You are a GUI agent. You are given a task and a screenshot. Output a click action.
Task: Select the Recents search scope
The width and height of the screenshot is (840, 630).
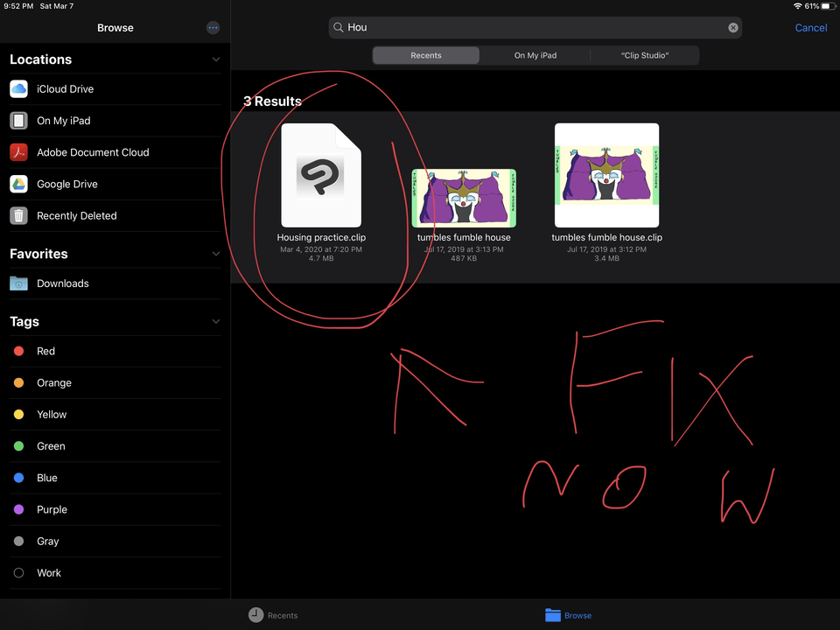tap(426, 55)
